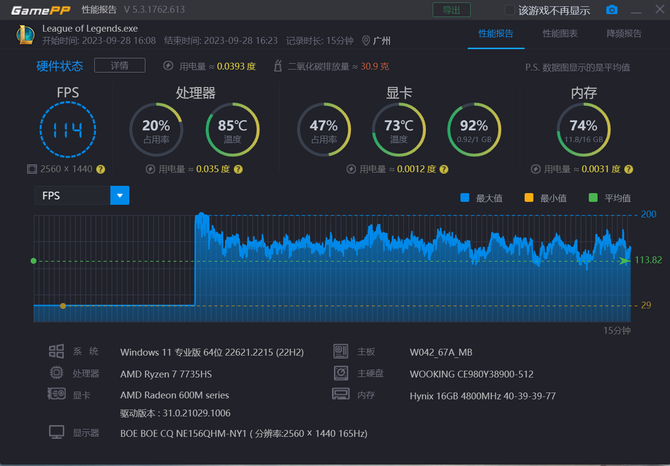Viewport: 670px width, 466px height.
Task: Click the GamePP logo
Action: click(40, 10)
